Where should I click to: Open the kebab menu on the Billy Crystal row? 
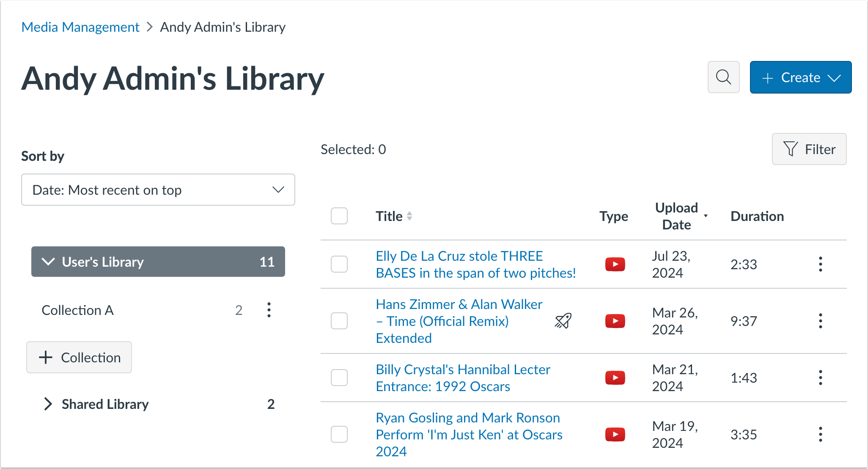pos(820,377)
